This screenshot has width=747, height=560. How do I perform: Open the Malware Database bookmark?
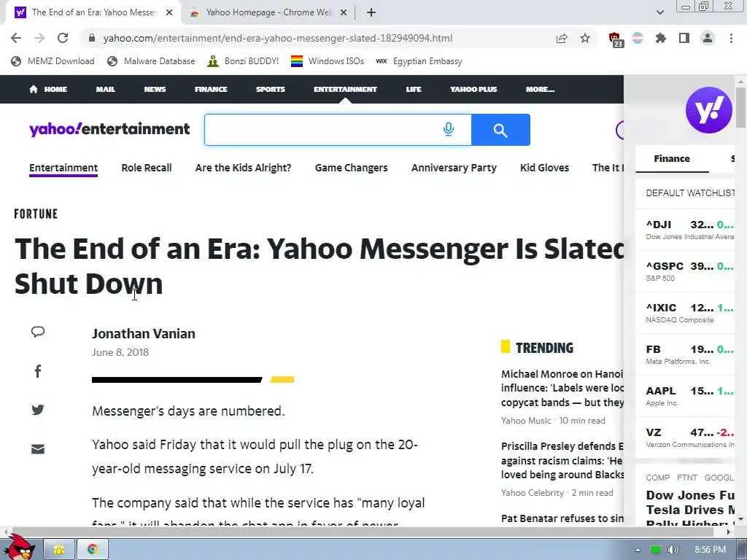point(151,61)
